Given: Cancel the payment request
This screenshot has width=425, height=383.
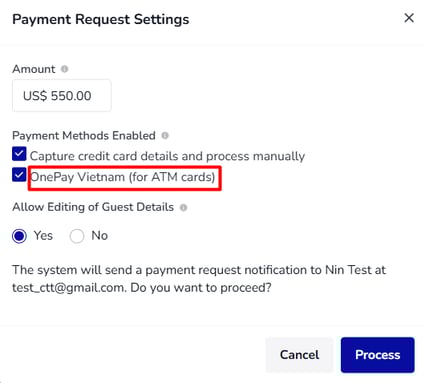Looking at the screenshot, I should pos(299,355).
